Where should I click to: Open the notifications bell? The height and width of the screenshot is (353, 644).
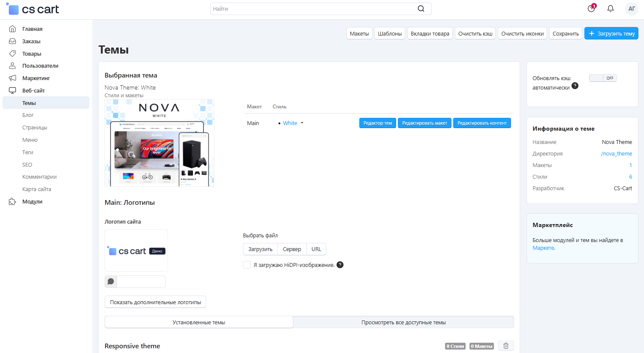click(610, 9)
